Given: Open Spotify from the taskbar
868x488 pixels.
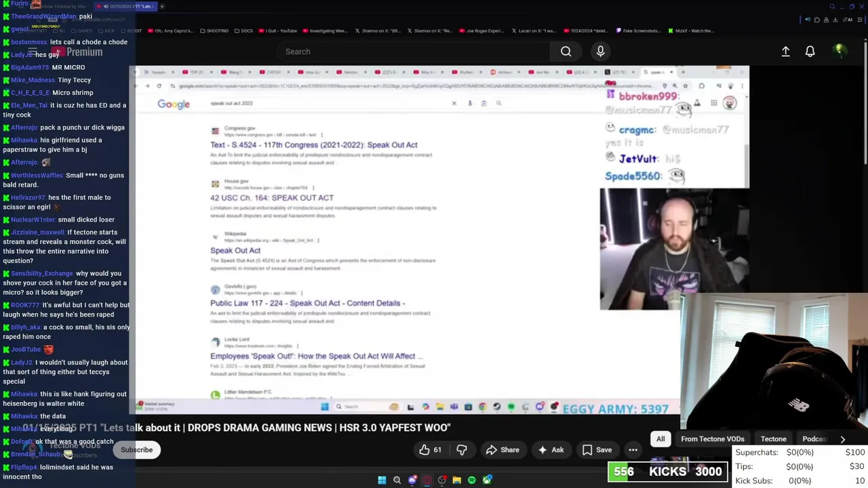Looking at the screenshot, I should 472,480.
